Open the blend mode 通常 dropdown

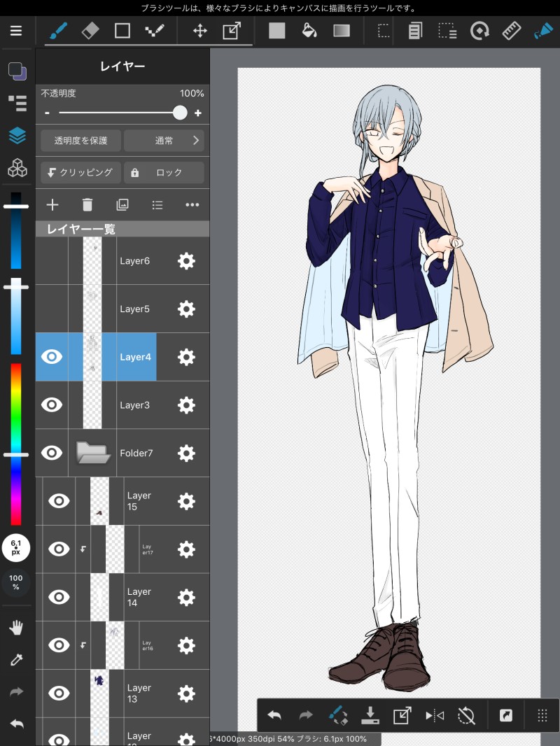coord(164,141)
